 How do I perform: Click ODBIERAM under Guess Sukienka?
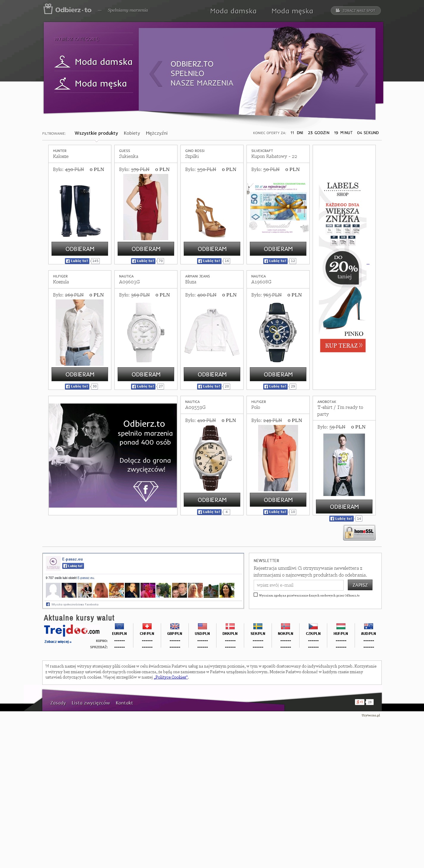point(146,249)
